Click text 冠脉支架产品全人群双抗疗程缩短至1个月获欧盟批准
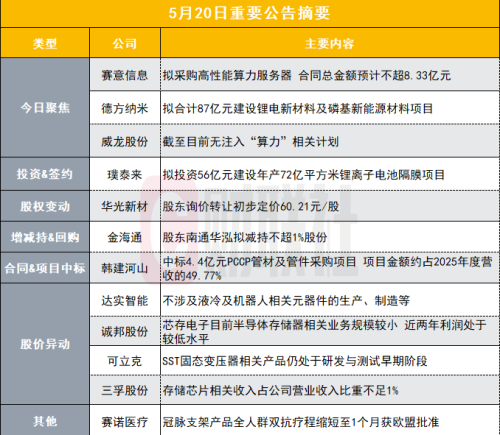This screenshot has width=500, height=435. click(301, 422)
